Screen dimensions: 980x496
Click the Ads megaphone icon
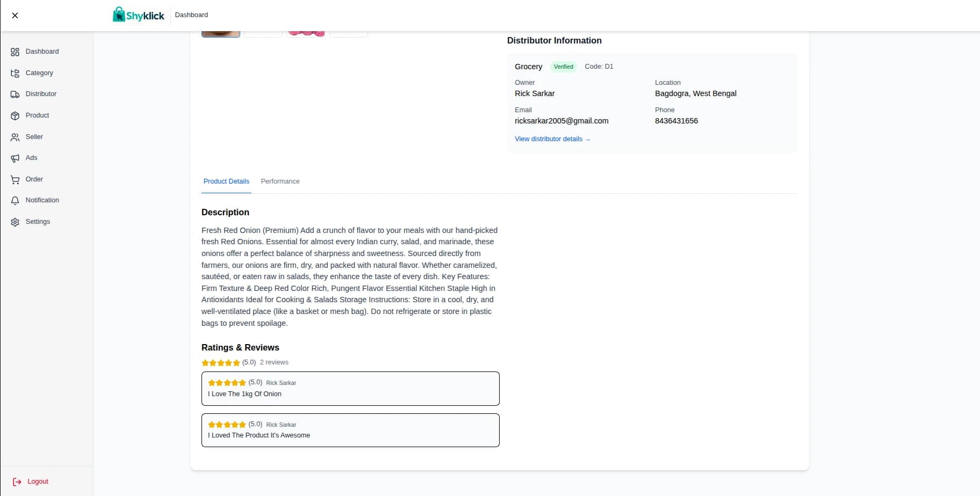(15, 158)
